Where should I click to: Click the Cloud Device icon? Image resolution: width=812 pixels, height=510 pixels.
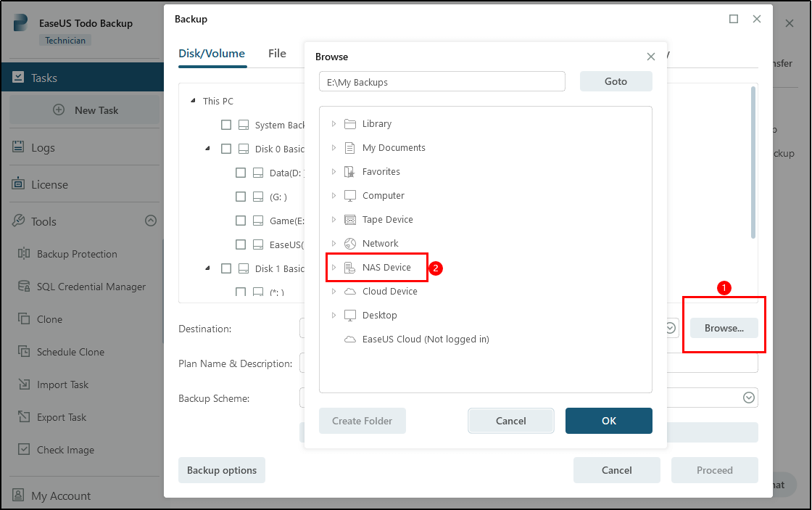point(350,292)
